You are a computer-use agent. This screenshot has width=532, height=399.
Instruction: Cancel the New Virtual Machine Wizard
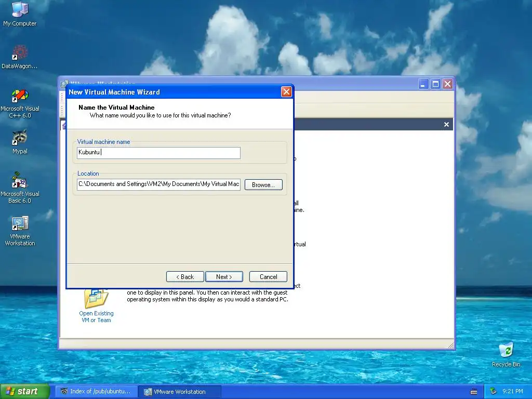coord(268,276)
